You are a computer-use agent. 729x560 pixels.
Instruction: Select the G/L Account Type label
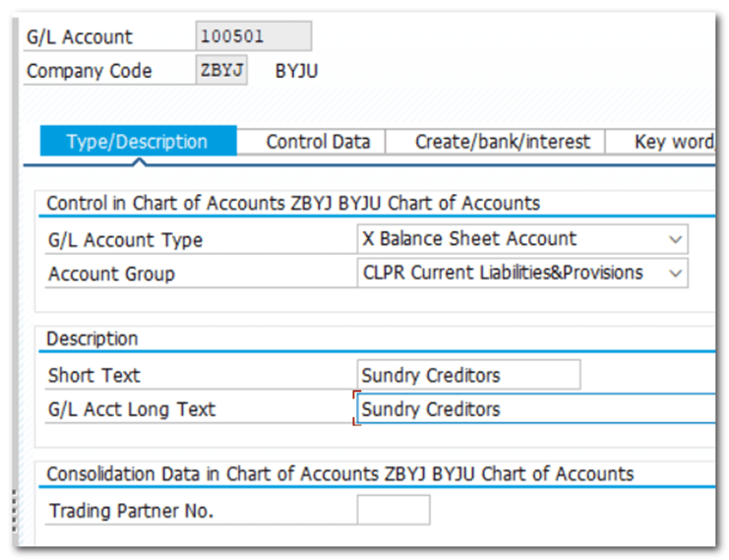pyautogui.click(x=125, y=239)
